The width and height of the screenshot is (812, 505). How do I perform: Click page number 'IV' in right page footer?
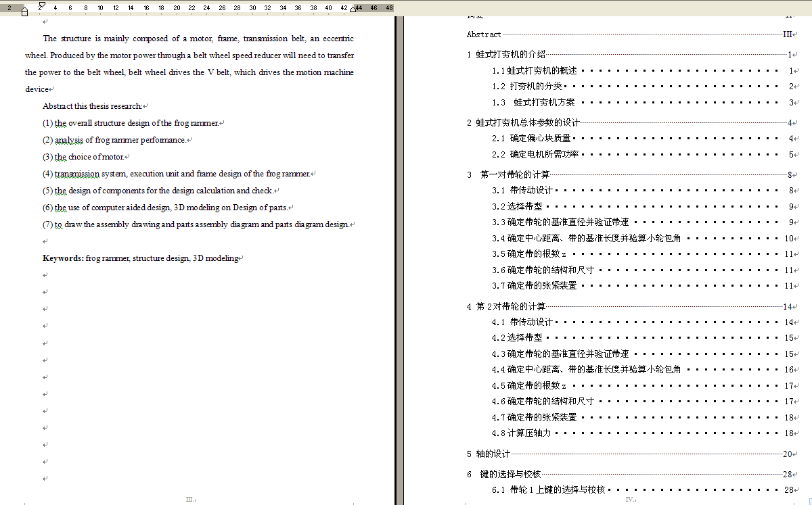point(629,500)
